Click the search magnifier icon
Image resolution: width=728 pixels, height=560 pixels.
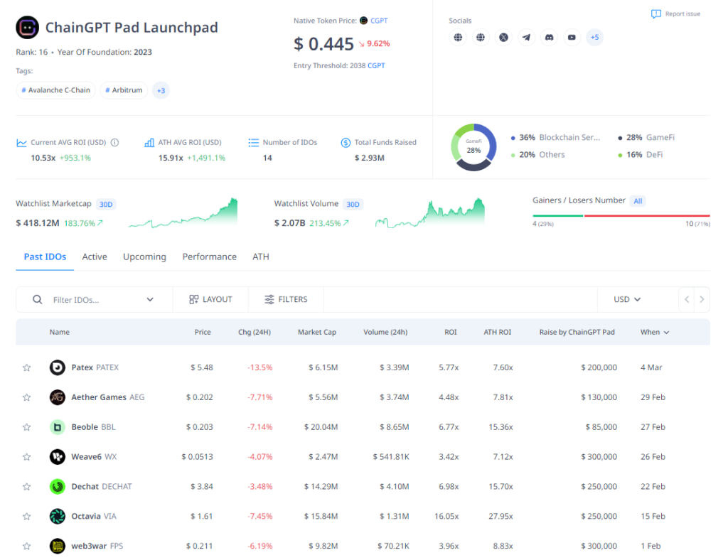[37, 300]
